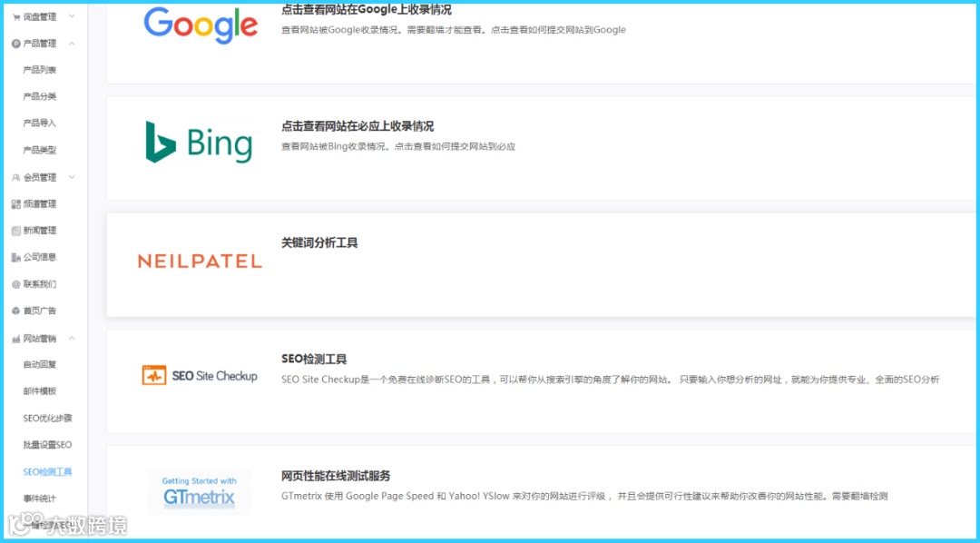
Task: Open 网站营销 menu
Action: click(40, 339)
